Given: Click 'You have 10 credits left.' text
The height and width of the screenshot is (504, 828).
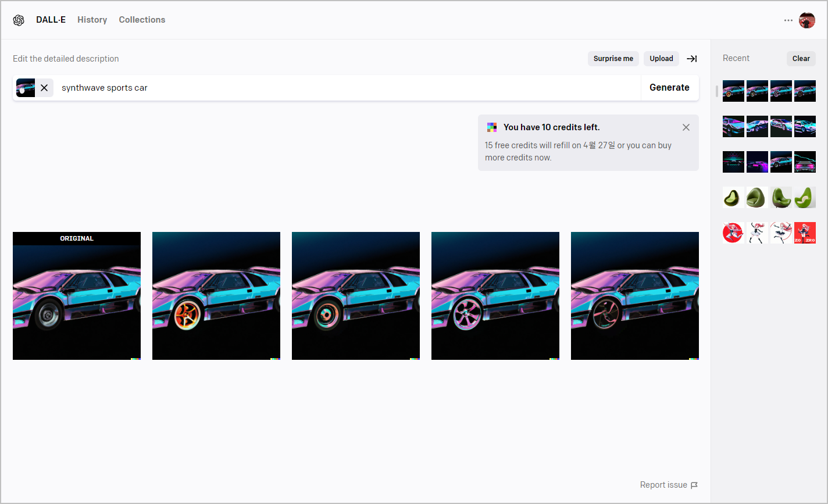Looking at the screenshot, I should 552,127.
